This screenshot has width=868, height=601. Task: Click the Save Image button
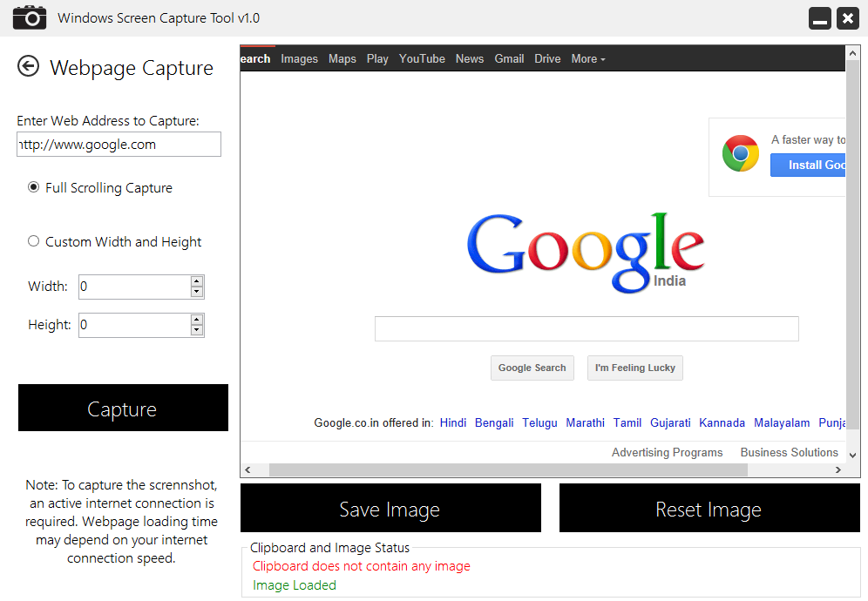click(390, 508)
